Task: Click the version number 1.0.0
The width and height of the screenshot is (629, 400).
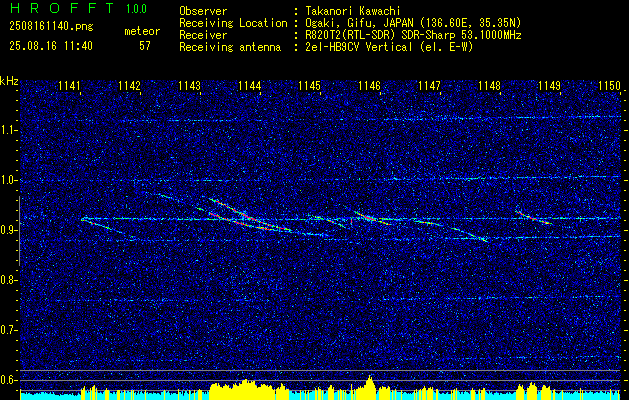Action: (136, 8)
